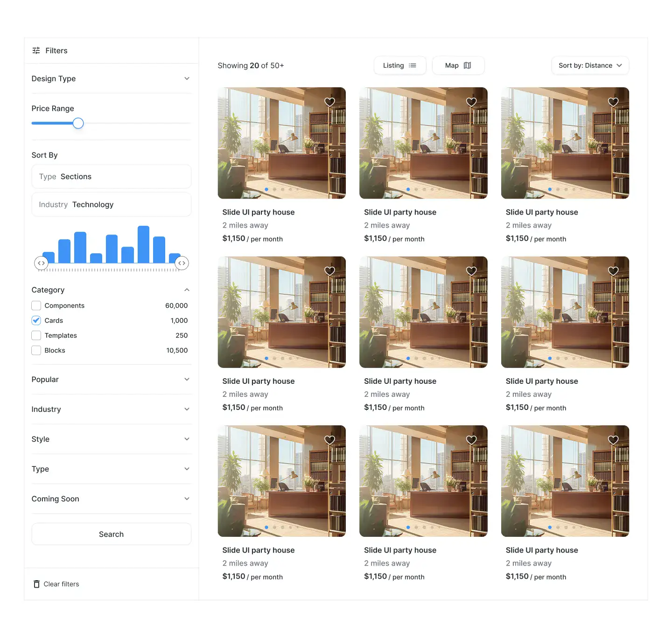Enable the Components category checkbox
672x638 pixels.
(x=36, y=305)
